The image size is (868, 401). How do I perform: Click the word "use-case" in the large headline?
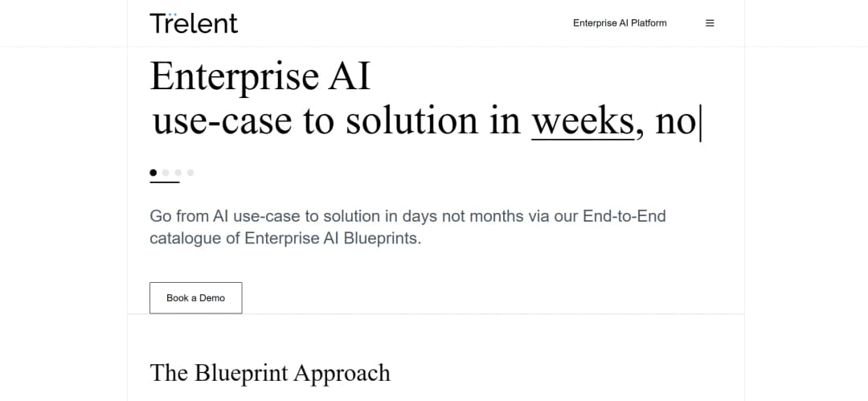click(223, 121)
